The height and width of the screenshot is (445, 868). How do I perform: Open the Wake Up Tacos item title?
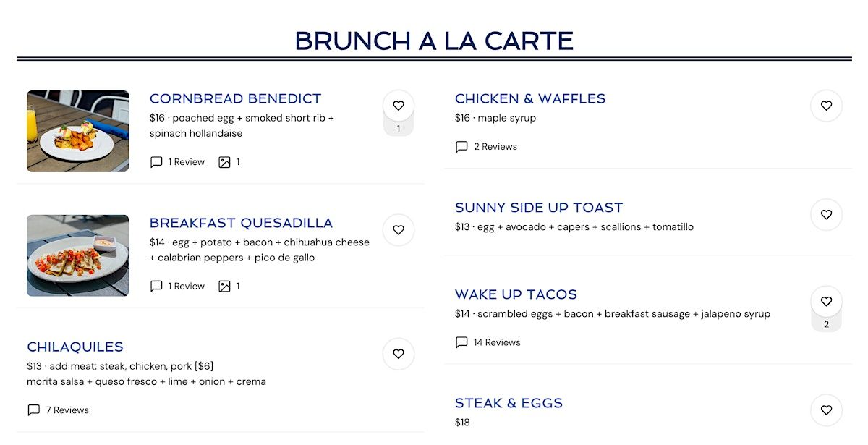click(516, 294)
